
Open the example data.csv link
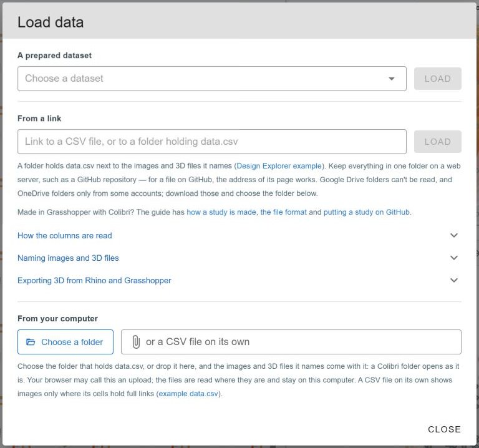pyautogui.click(x=188, y=394)
